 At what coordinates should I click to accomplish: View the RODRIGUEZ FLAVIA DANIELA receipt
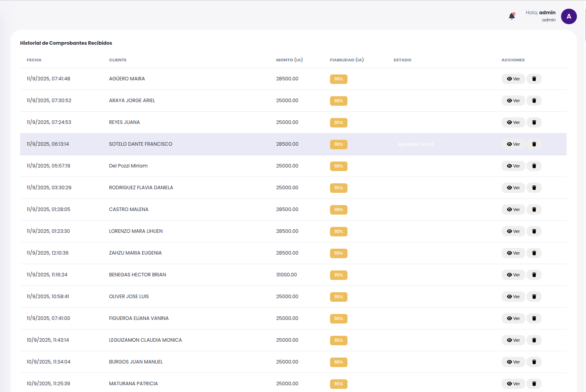point(513,188)
